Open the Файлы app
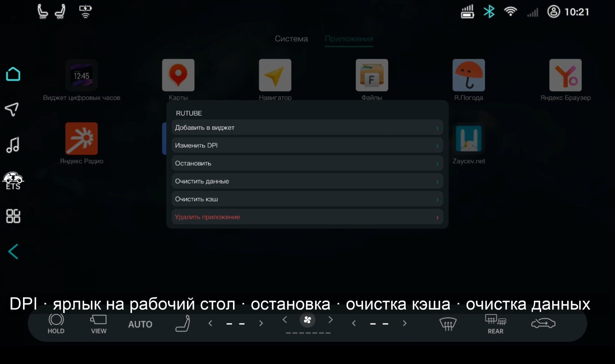The width and height of the screenshot is (615, 364). click(x=372, y=76)
